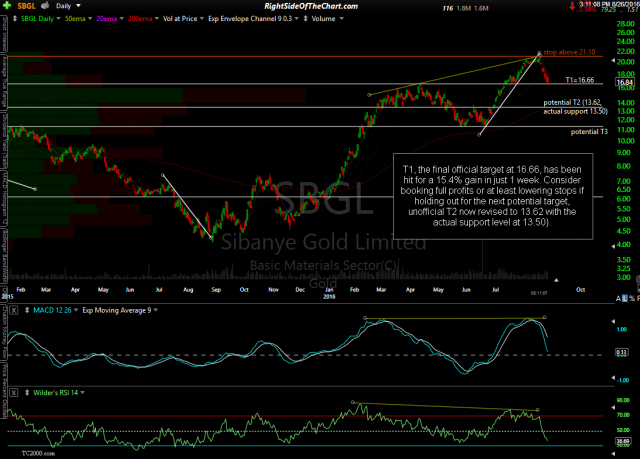This screenshot has height=459, width=640.
Task: Click the Sep label on time axis
Action: [x=216, y=290]
